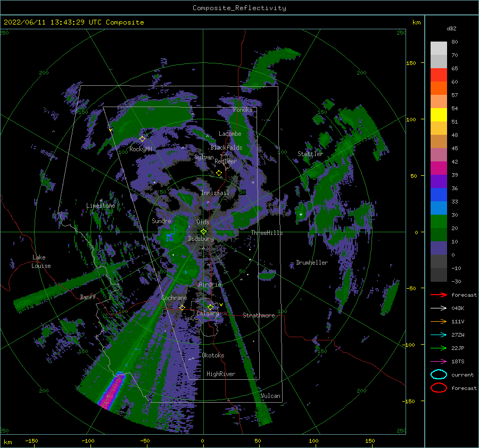Viewport: 479px width, 448px height.
Task: Click the Lacombe label
Action: [230, 134]
